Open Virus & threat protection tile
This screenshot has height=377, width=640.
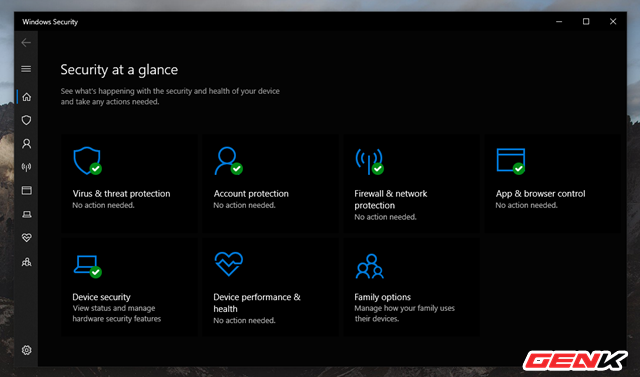pyautogui.click(x=129, y=184)
